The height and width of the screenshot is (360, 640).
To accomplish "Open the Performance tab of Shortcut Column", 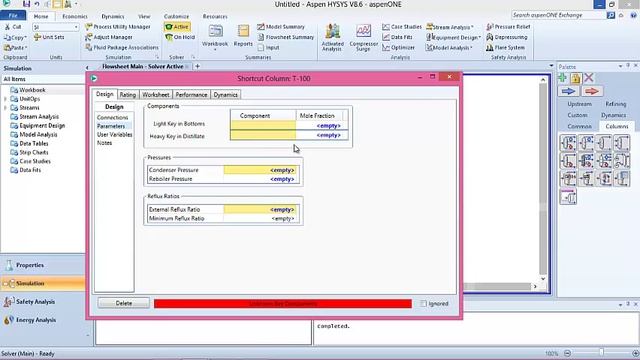I will pos(191,95).
